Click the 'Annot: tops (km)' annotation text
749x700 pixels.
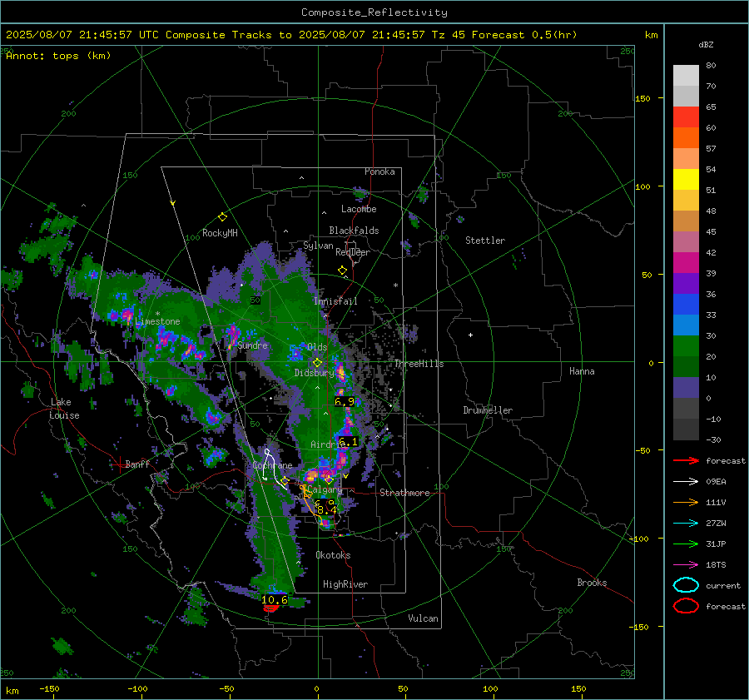(58, 56)
